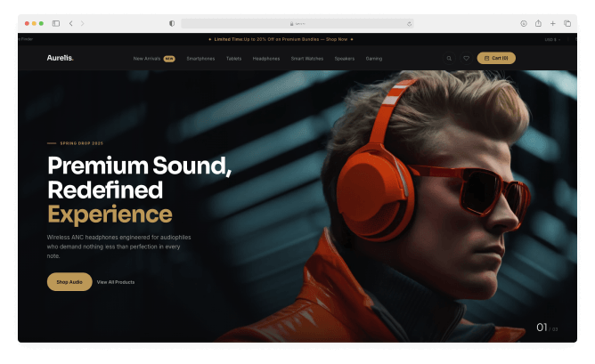The image size is (595, 364).
Task: Open the privacy shield icon in Safari
Action: [172, 23]
